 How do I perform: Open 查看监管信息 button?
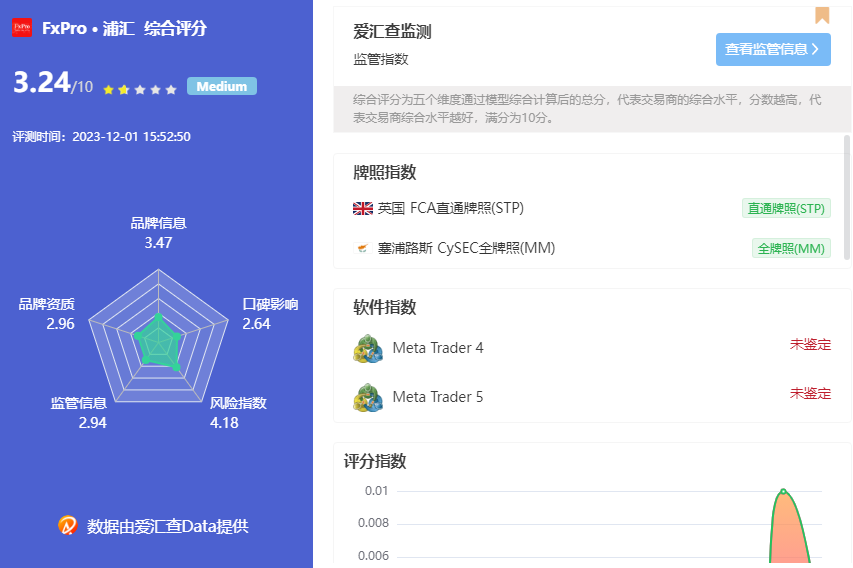click(773, 49)
